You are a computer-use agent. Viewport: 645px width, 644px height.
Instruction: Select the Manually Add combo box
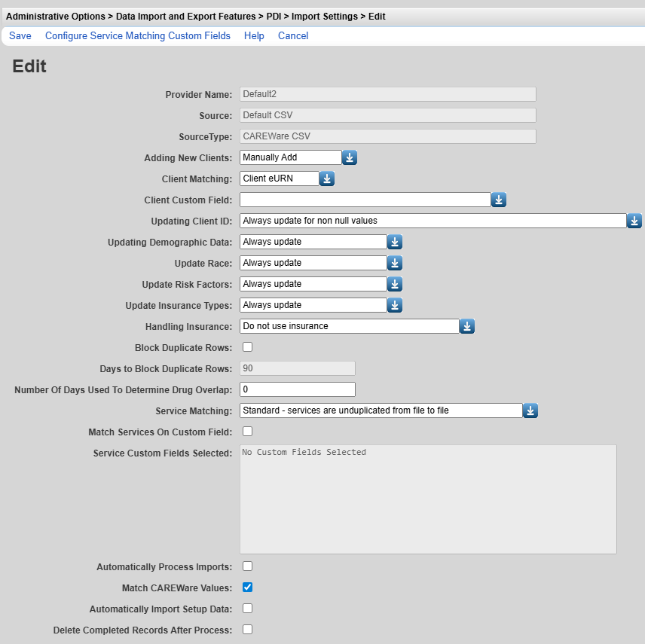(x=291, y=157)
